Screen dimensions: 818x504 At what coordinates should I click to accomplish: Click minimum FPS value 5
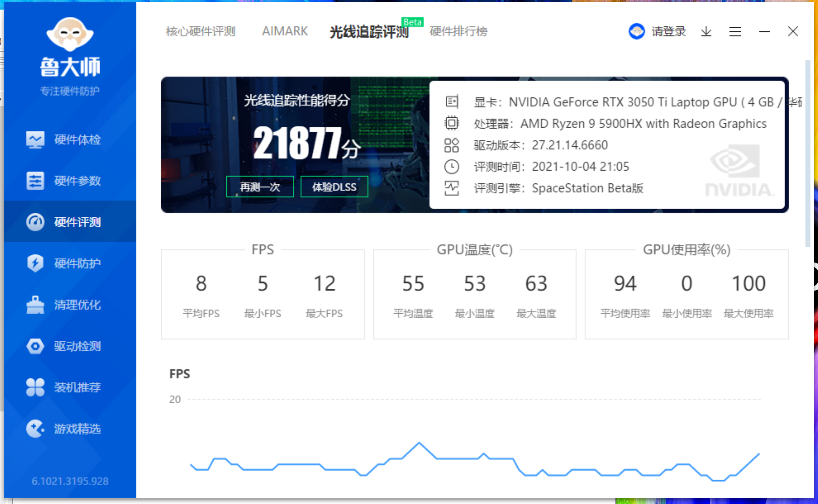263,283
